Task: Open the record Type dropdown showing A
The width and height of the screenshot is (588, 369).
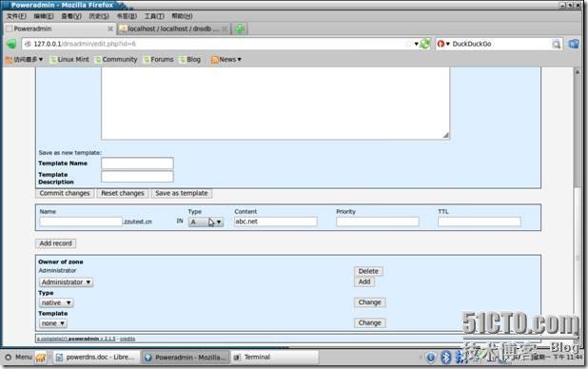Action: click(206, 222)
